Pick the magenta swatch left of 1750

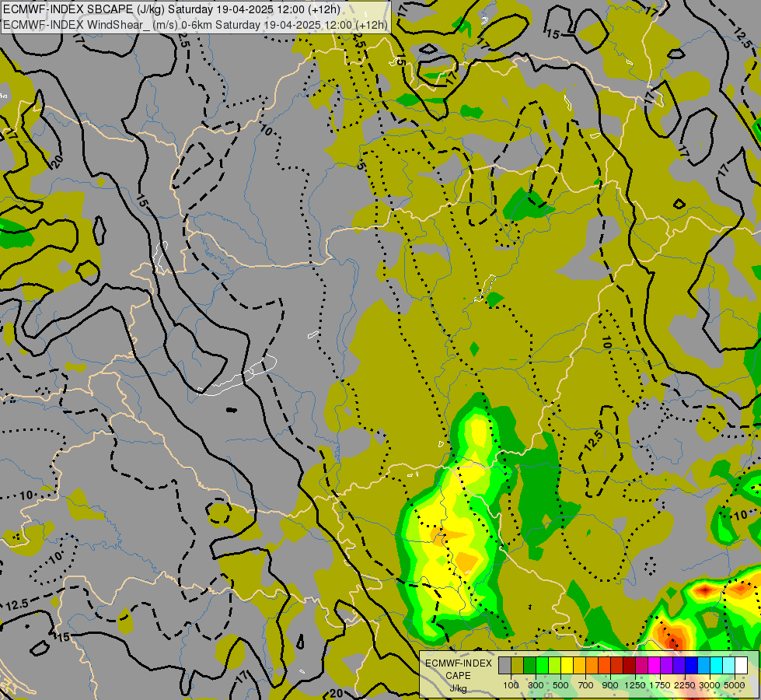[655, 666]
